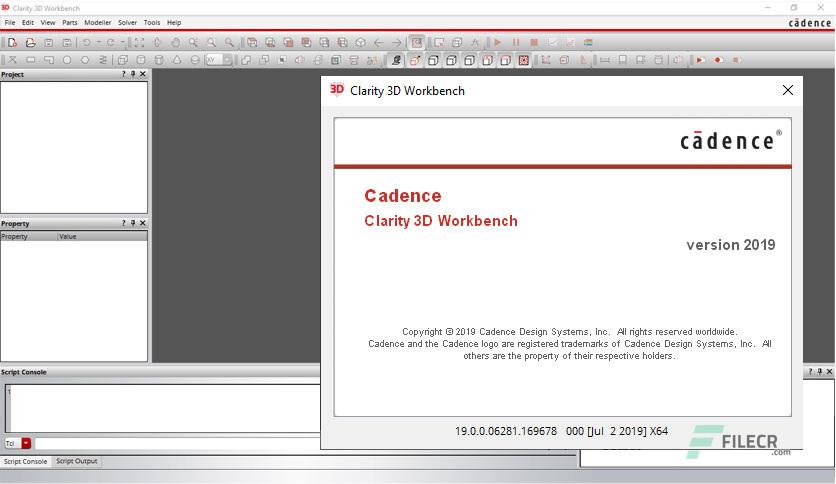
Task: Click the Fit to window icon
Action: click(139, 43)
